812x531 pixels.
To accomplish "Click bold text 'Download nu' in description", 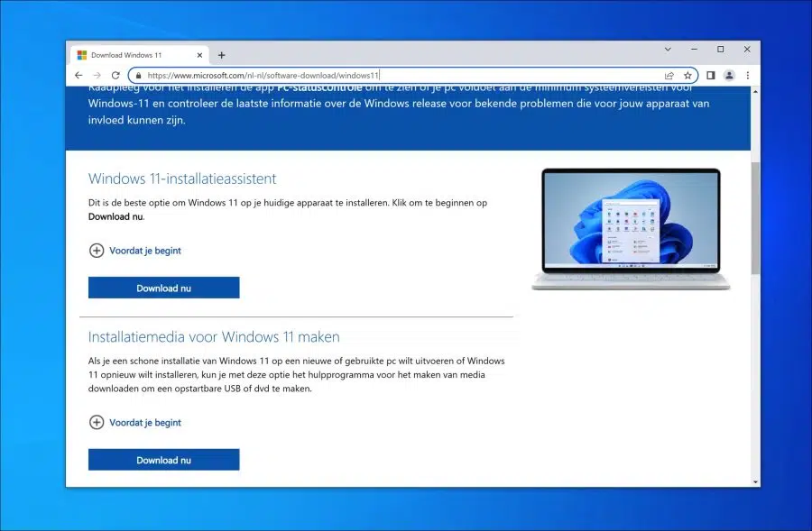I will [x=115, y=217].
